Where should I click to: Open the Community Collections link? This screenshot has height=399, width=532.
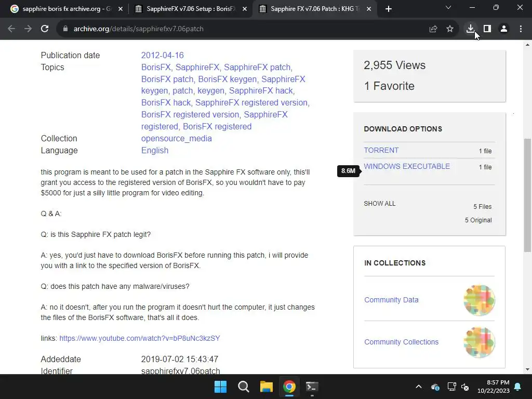click(402, 342)
